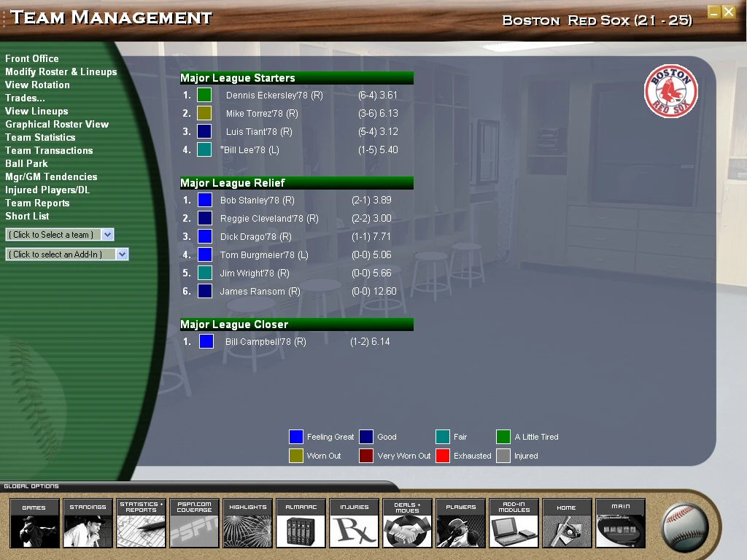Select View Lineups
This screenshot has height=560, width=747.
pyautogui.click(x=36, y=111)
